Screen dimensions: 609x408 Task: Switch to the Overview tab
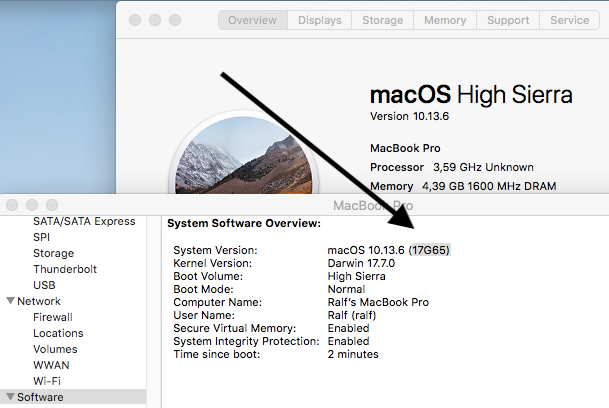coord(252,20)
